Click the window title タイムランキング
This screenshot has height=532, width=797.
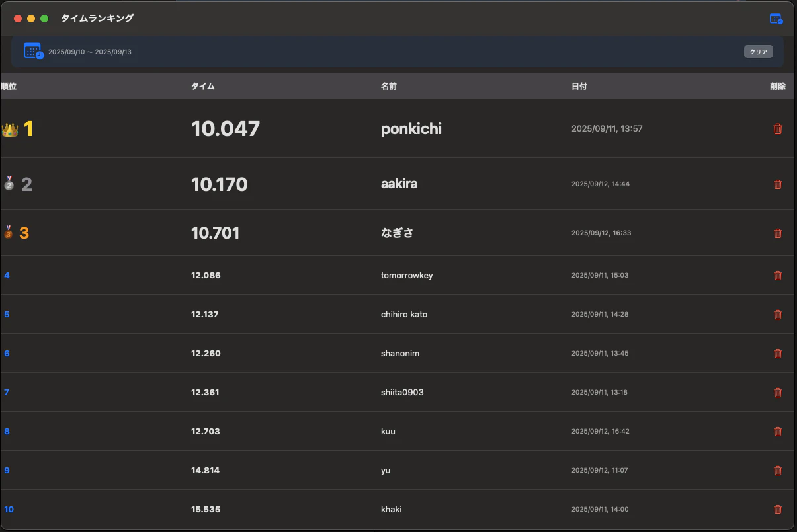tap(97, 19)
